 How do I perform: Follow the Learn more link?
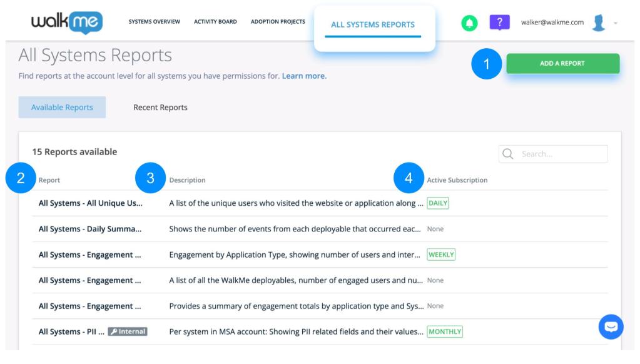coord(304,76)
